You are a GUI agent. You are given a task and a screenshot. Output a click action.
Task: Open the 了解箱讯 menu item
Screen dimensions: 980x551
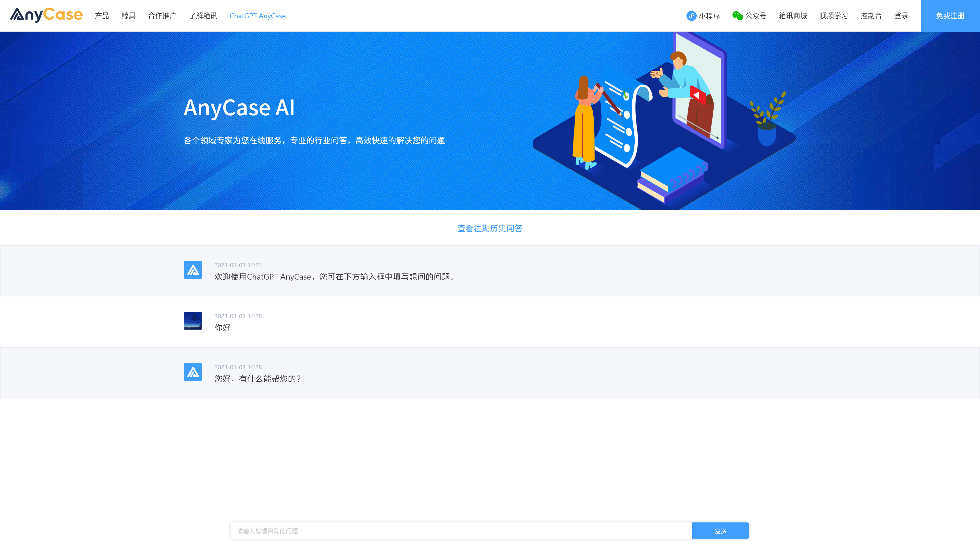[x=203, y=16]
